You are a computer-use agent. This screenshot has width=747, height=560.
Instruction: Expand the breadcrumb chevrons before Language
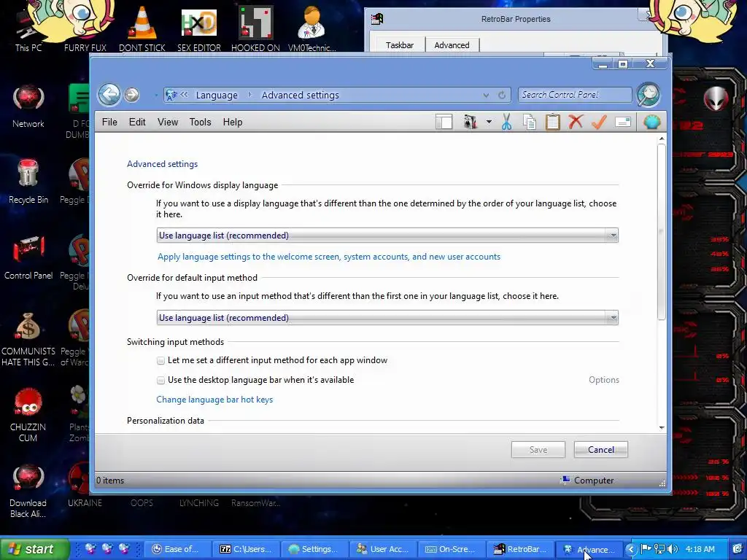click(x=184, y=95)
